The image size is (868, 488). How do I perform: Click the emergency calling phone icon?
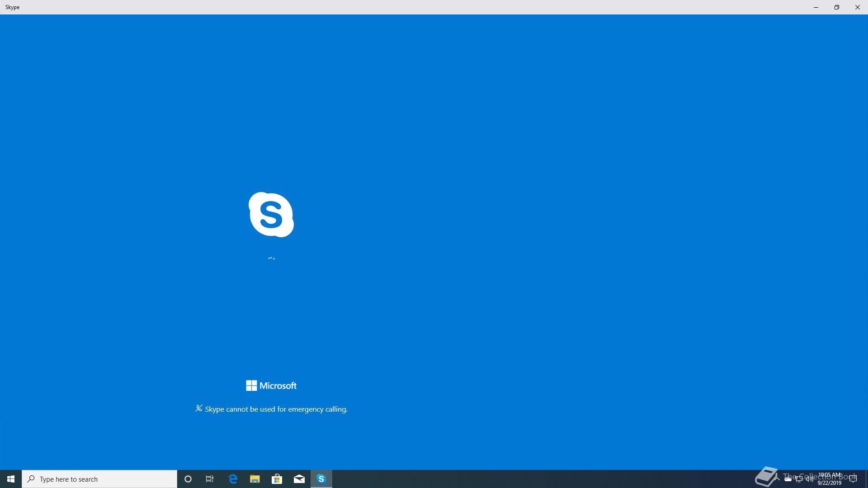198,408
